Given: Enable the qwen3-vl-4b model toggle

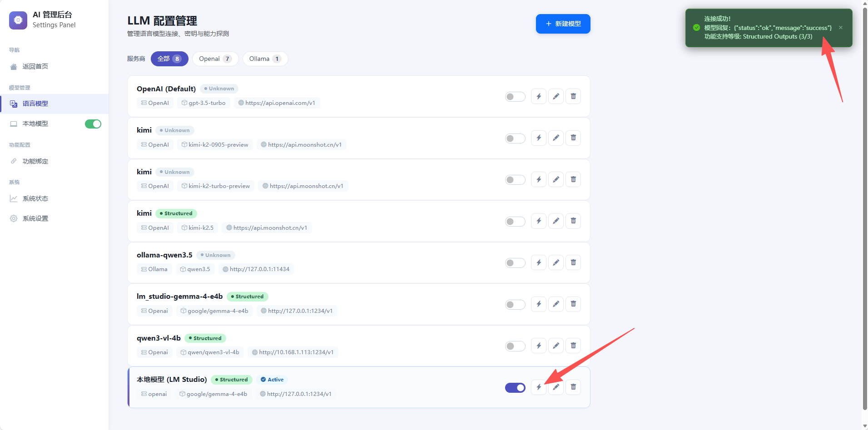Looking at the screenshot, I should [x=515, y=346].
